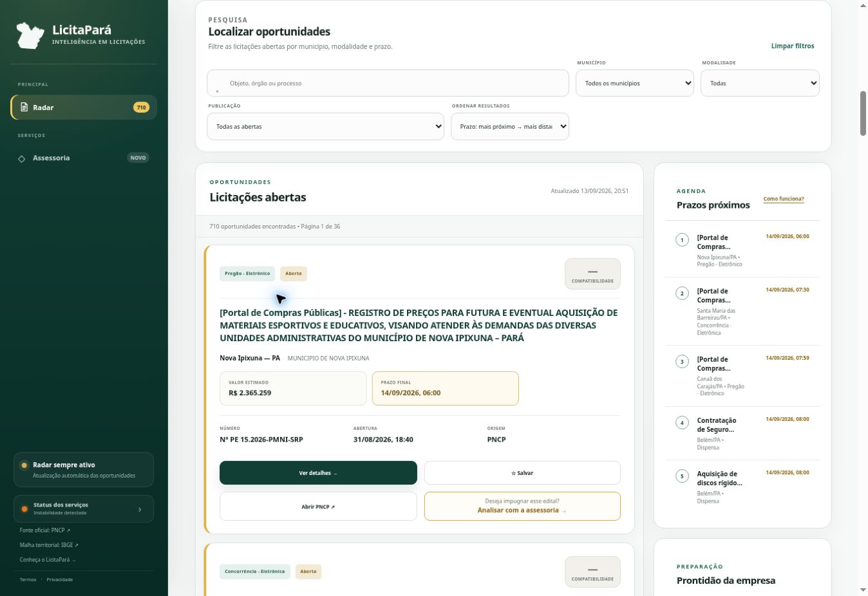Open the Privacidade link
This screenshot has height=596, width=868.
point(60,580)
